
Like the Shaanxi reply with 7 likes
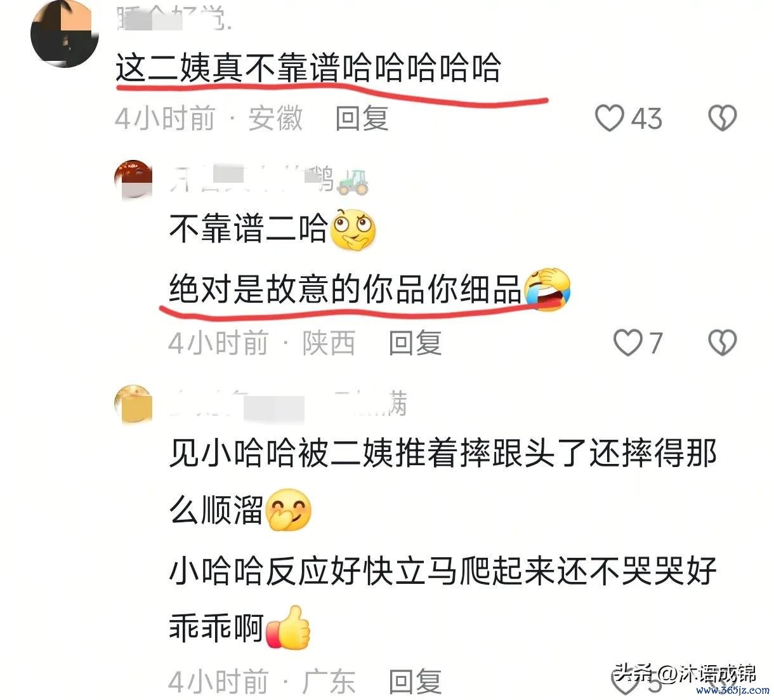click(628, 343)
